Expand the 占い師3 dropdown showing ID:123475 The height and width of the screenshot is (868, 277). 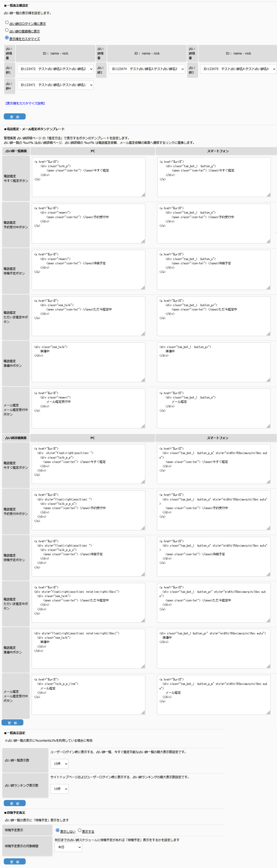238,69
